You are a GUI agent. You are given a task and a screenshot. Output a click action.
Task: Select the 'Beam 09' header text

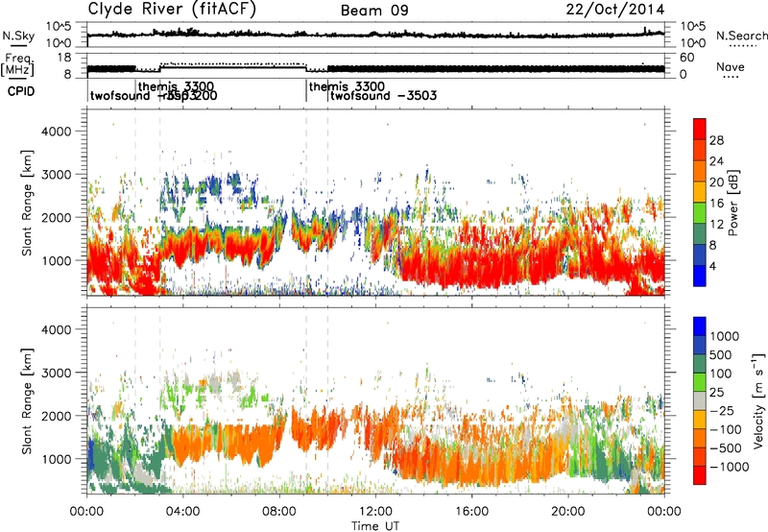click(374, 11)
